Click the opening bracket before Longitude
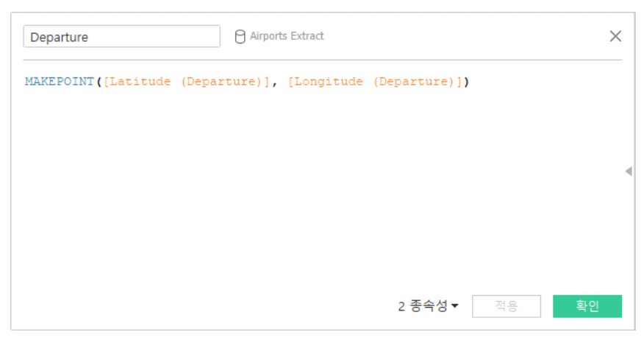Screen dimensions: 644x343 click(290, 82)
